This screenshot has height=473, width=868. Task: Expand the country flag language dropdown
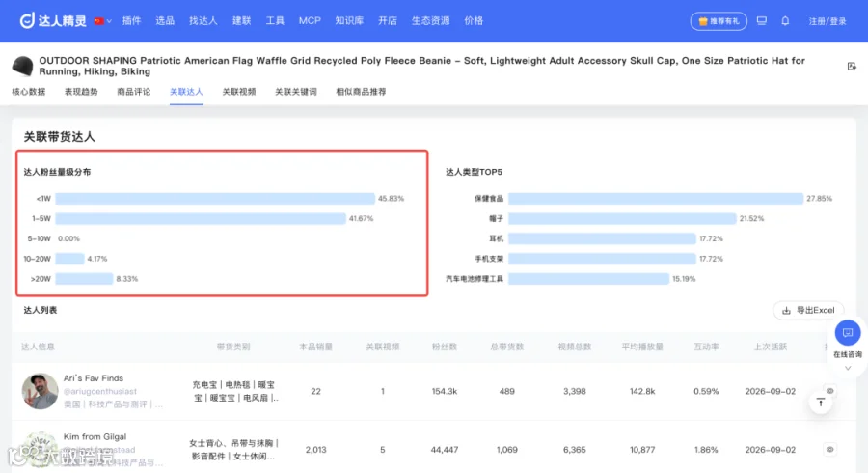coord(103,21)
